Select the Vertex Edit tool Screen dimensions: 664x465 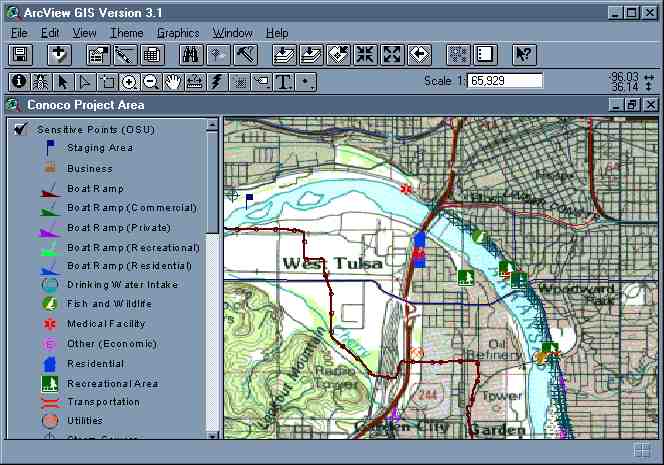86,82
